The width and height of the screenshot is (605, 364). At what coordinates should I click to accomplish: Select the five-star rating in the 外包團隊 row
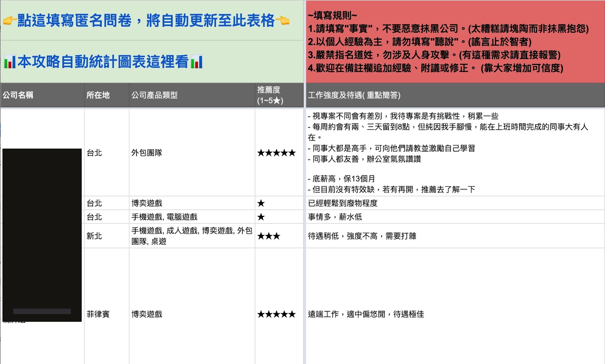[x=279, y=153]
